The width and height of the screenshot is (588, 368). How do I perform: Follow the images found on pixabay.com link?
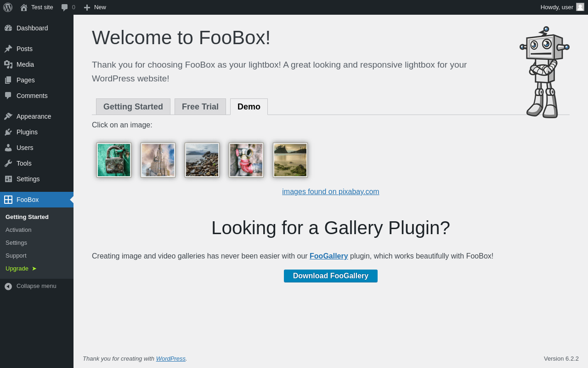(x=331, y=192)
